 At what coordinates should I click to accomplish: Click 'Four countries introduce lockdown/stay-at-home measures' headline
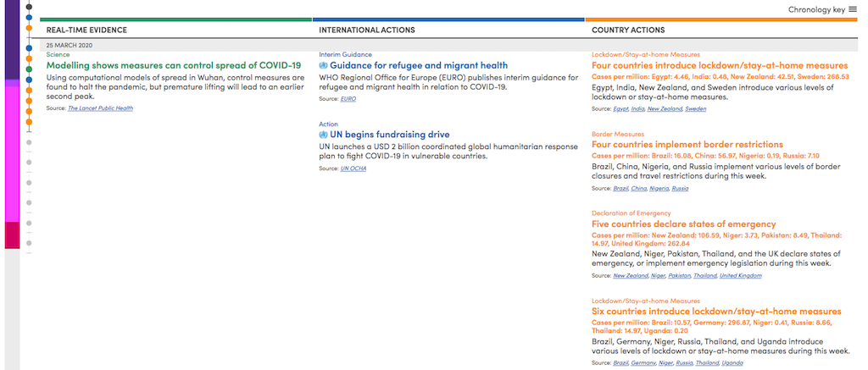720,65
